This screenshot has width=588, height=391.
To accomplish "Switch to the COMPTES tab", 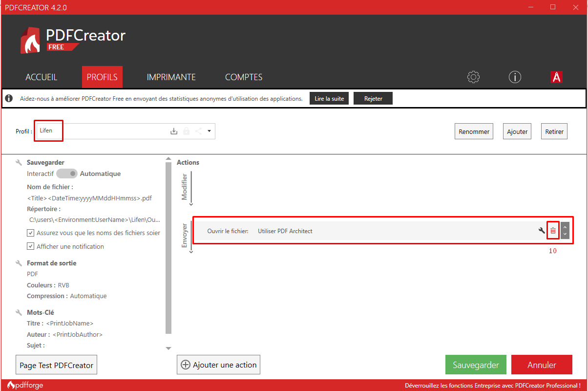I will click(244, 77).
